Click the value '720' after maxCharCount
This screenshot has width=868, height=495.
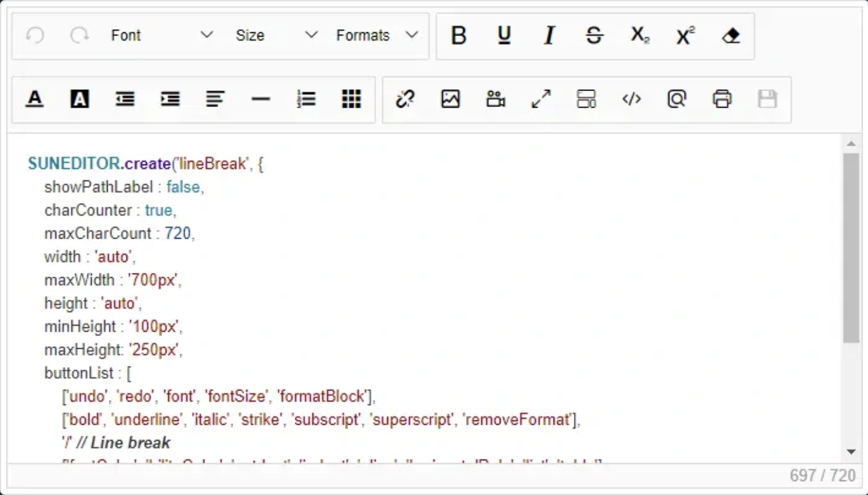[x=178, y=234]
